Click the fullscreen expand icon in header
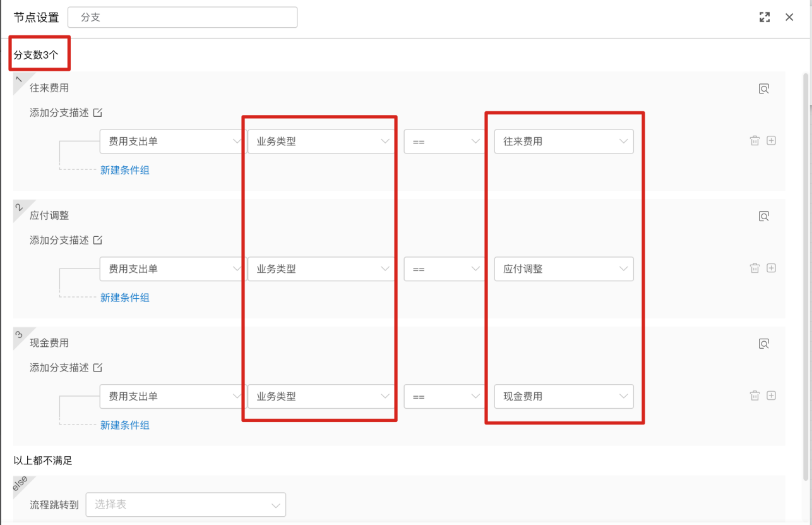Image resolution: width=812 pixels, height=525 pixels. click(x=765, y=17)
